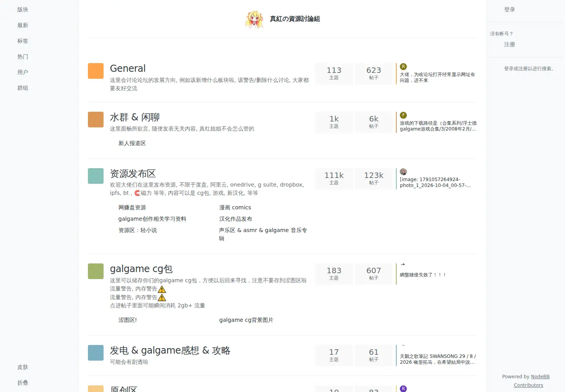The width and height of the screenshot is (565, 392).
Task: Click the 真紅の資源討論組 site title
Action: [295, 19]
